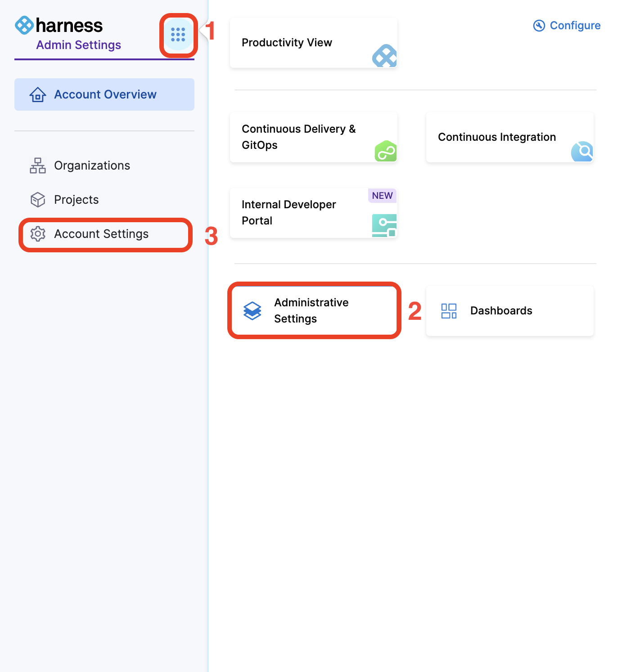
Task: Click the Account Settings gear icon
Action: coord(38,234)
